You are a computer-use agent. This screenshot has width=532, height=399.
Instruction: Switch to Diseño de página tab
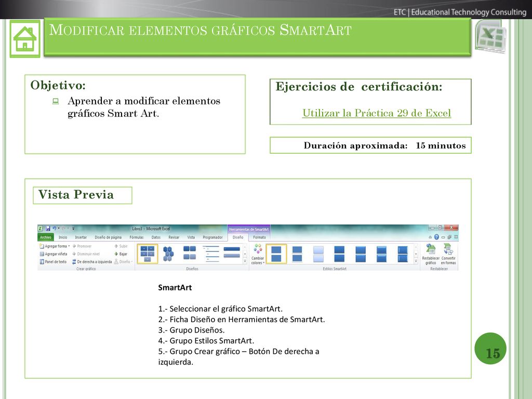[108, 237]
